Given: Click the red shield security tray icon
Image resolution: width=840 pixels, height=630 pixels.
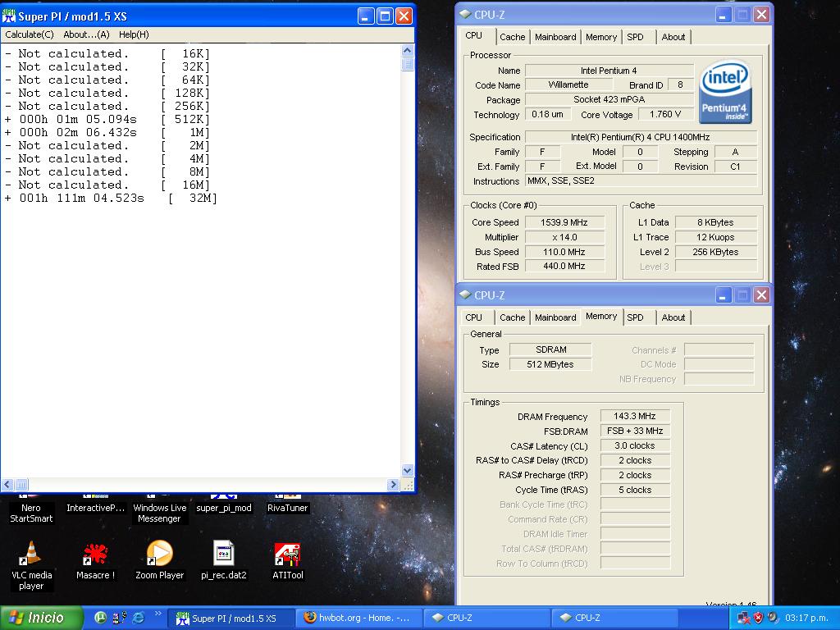Looking at the screenshot, I should (758, 618).
